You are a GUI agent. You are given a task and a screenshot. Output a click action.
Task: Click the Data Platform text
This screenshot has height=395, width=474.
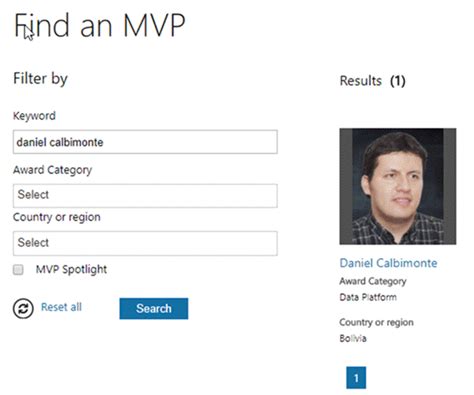(x=368, y=297)
